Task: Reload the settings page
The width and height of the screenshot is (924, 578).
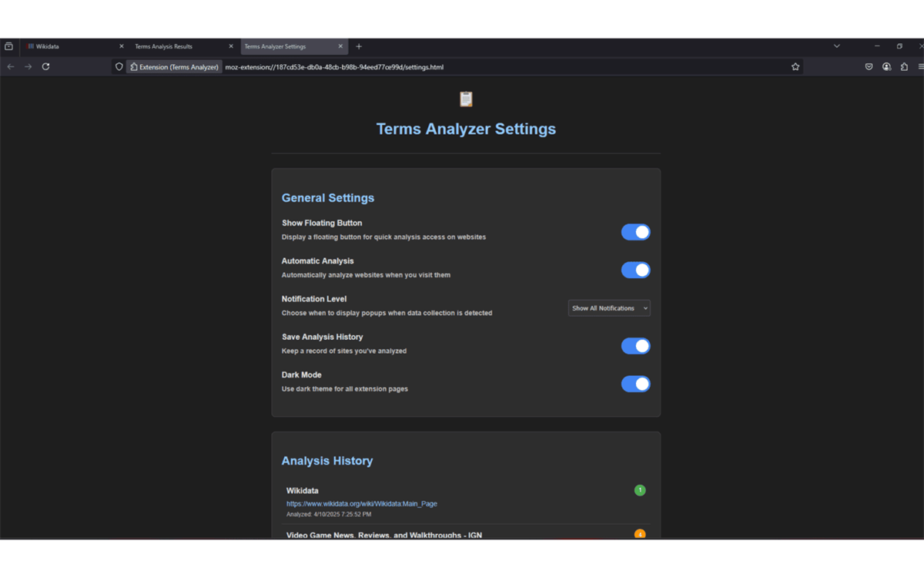Action: click(45, 66)
